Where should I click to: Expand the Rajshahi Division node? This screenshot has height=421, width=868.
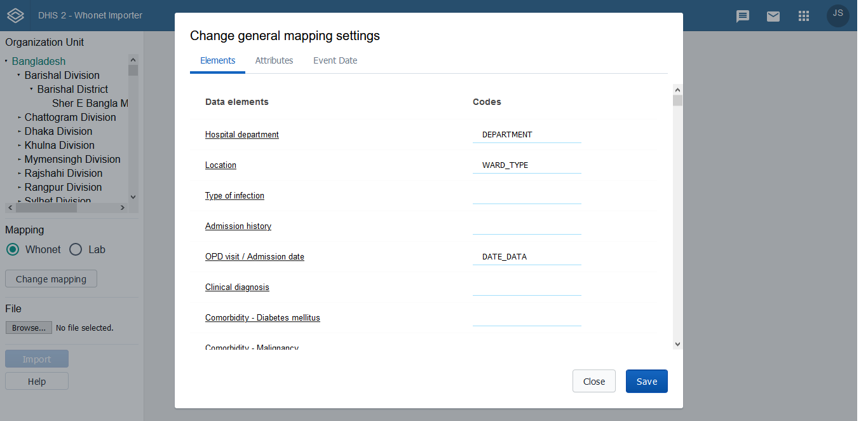[x=19, y=174]
